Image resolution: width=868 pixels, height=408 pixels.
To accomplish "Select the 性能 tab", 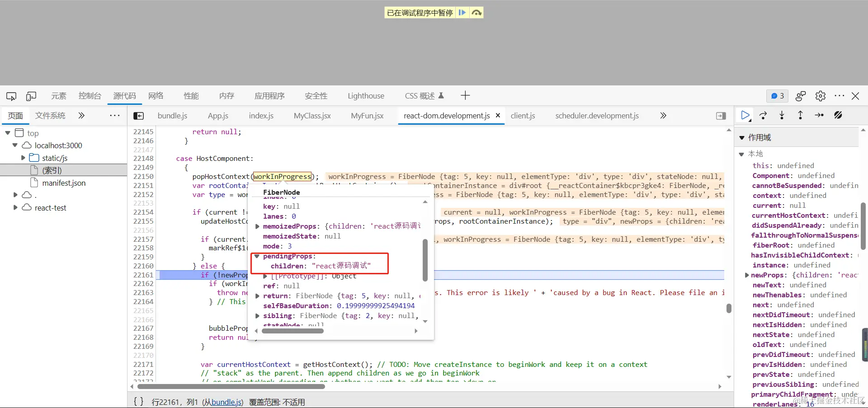I will coord(191,96).
